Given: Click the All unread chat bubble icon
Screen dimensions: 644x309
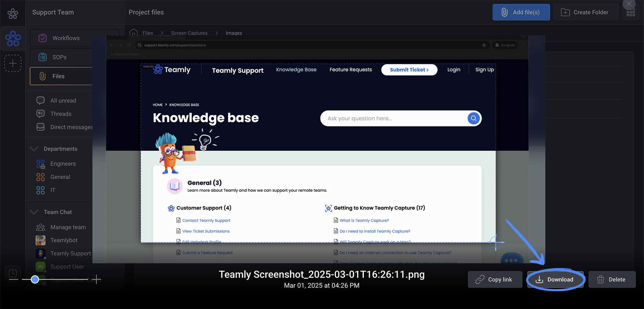Looking at the screenshot, I should [41, 100].
